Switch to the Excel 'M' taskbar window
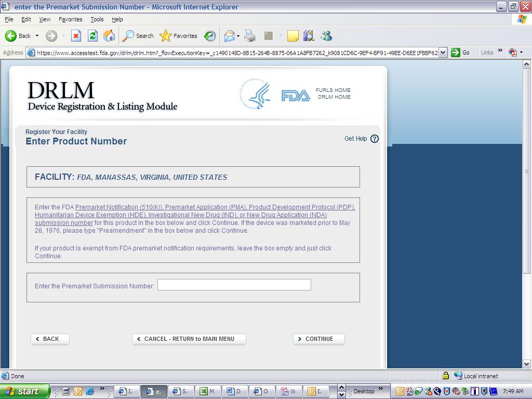The image size is (532, 399). point(207,391)
